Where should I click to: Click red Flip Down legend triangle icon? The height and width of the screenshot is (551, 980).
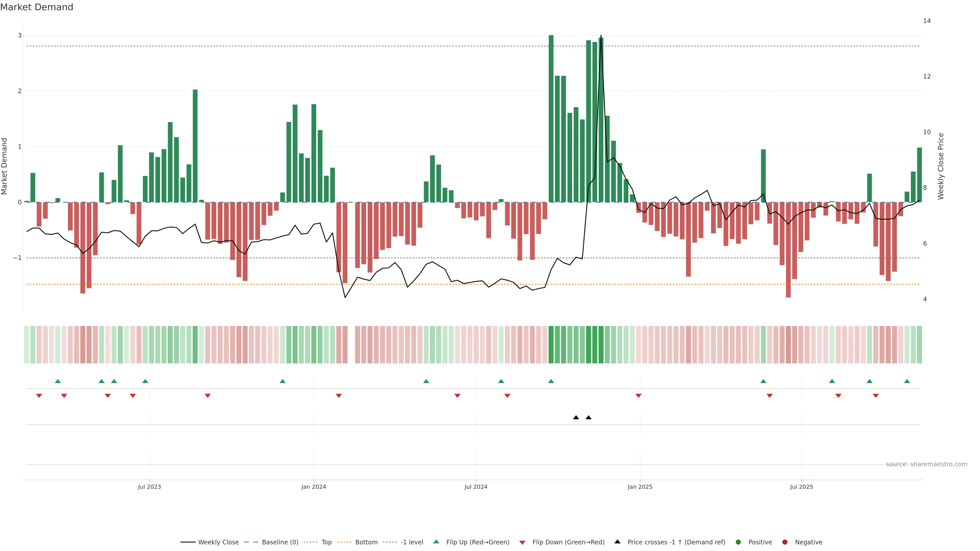[522, 543]
